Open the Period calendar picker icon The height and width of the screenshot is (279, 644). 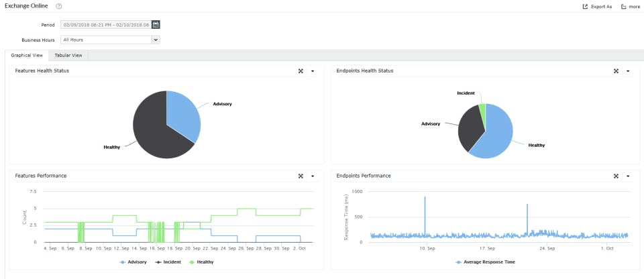pos(156,25)
